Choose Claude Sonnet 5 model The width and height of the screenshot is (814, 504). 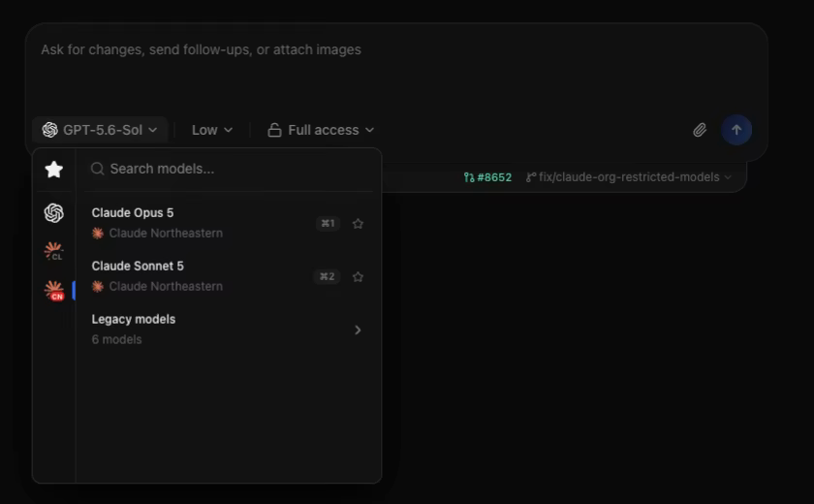pos(229,276)
